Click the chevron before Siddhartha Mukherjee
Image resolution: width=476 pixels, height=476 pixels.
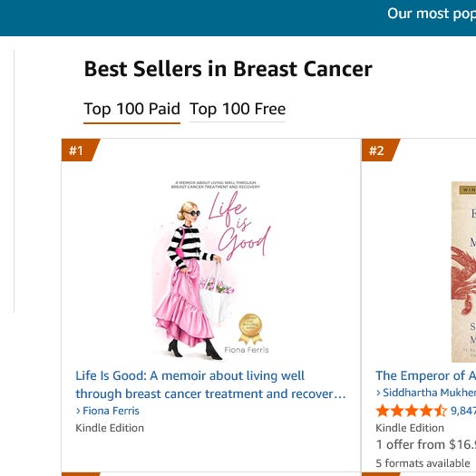coord(378,393)
